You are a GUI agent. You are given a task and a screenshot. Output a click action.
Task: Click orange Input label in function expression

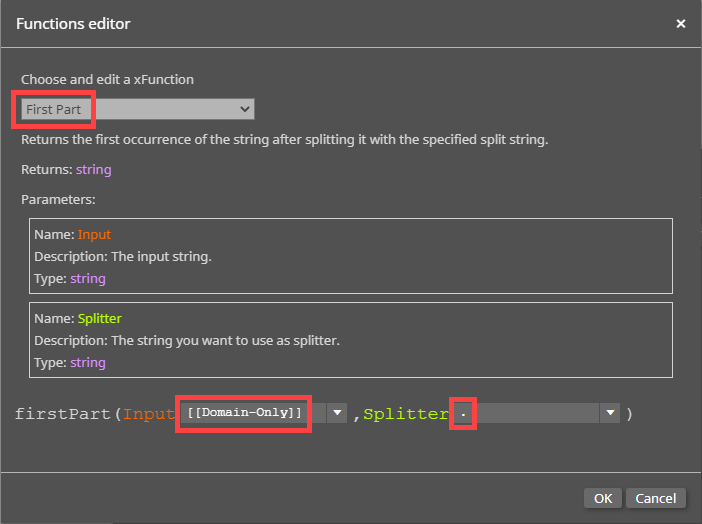point(149,414)
